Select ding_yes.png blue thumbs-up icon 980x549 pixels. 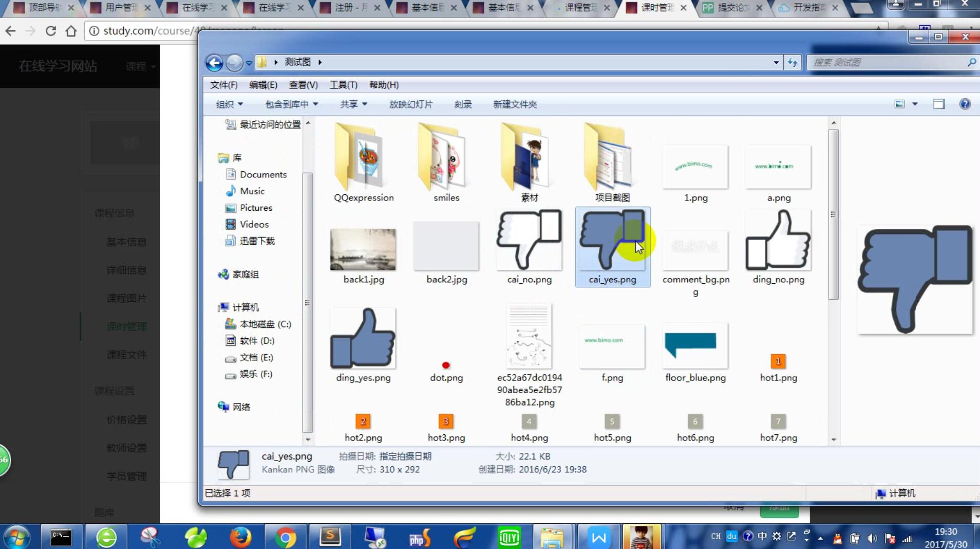point(363,338)
